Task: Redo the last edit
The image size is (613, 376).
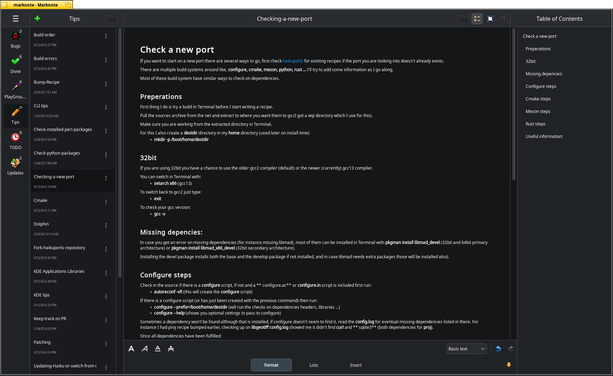Action: (511, 349)
